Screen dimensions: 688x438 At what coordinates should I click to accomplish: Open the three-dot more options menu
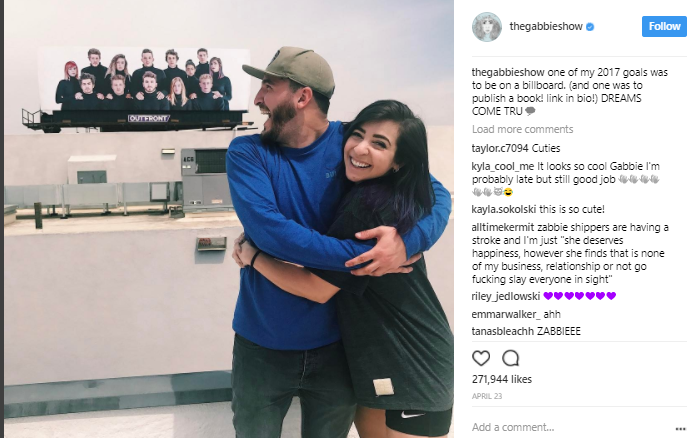[x=681, y=429]
